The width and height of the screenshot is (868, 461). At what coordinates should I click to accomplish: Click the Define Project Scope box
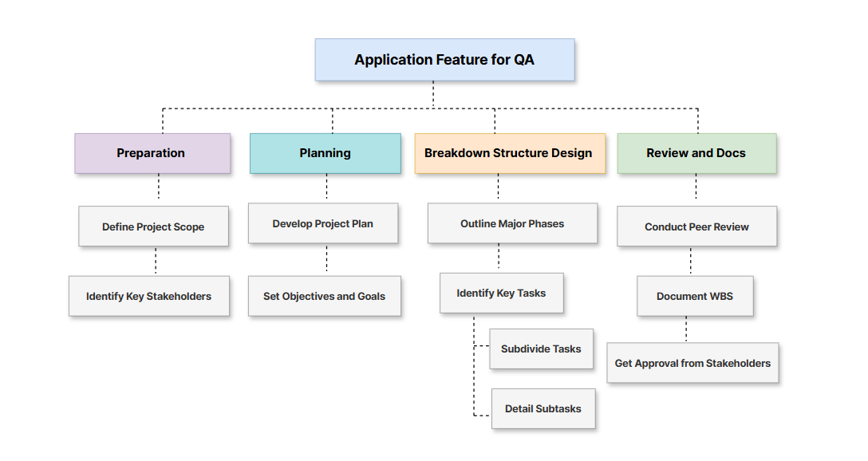[x=153, y=227]
